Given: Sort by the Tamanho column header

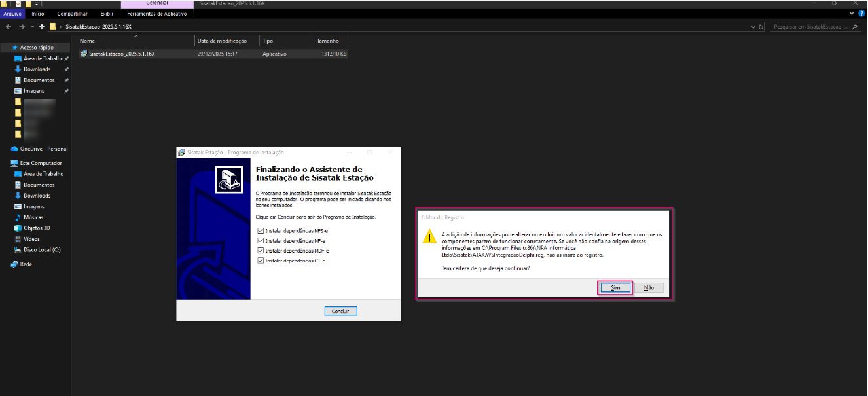Looking at the screenshot, I should coord(331,41).
